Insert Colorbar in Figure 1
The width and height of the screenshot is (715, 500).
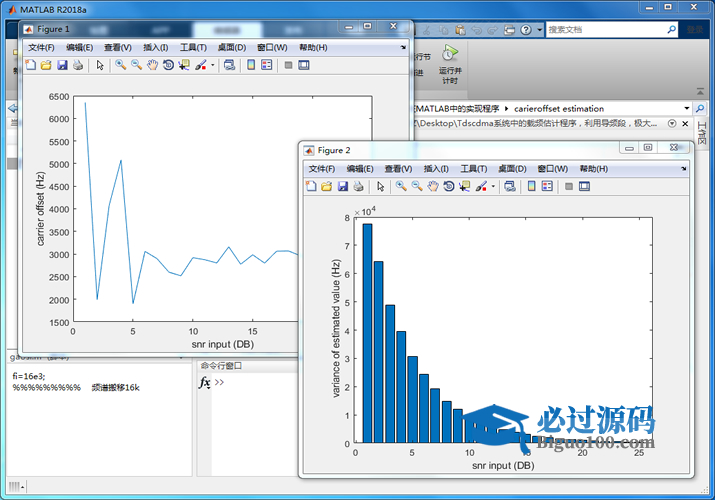tap(251, 65)
